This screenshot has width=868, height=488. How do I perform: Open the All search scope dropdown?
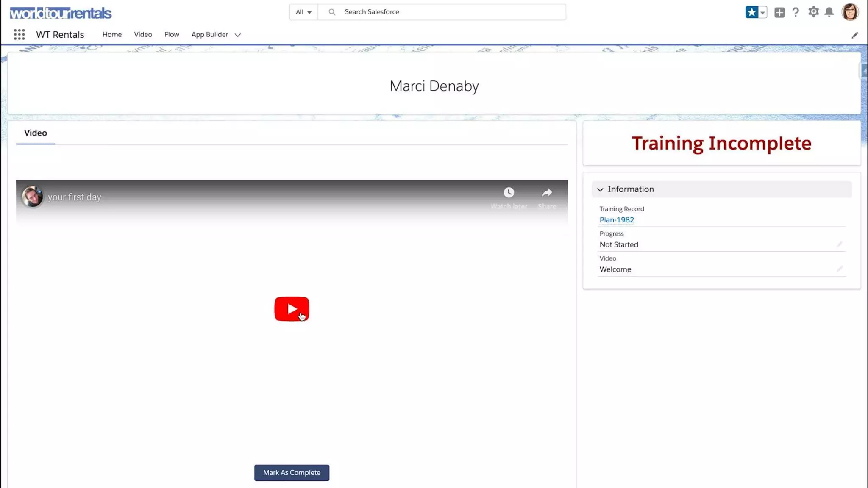tap(303, 12)
